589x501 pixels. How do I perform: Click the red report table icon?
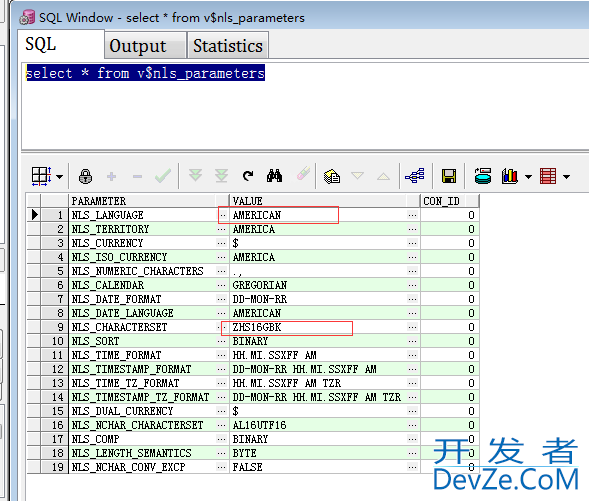click(x=548, y=176)
